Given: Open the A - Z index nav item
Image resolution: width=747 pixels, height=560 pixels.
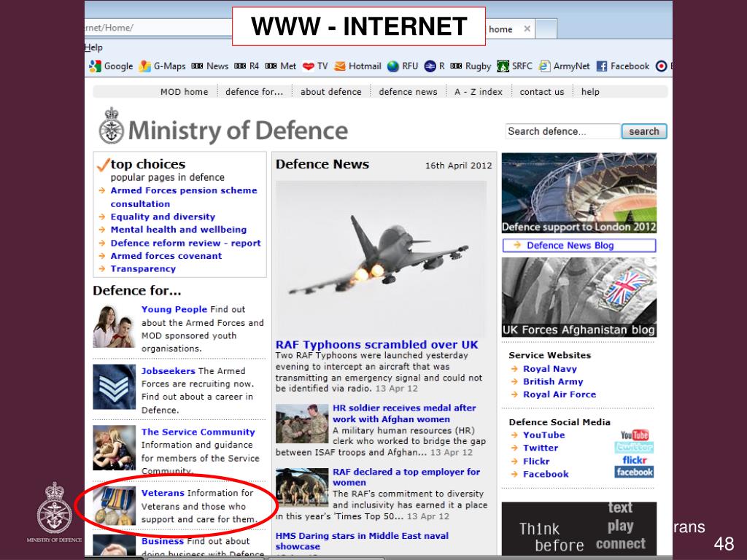Looking at the screenshot, I should pos(479,91).
